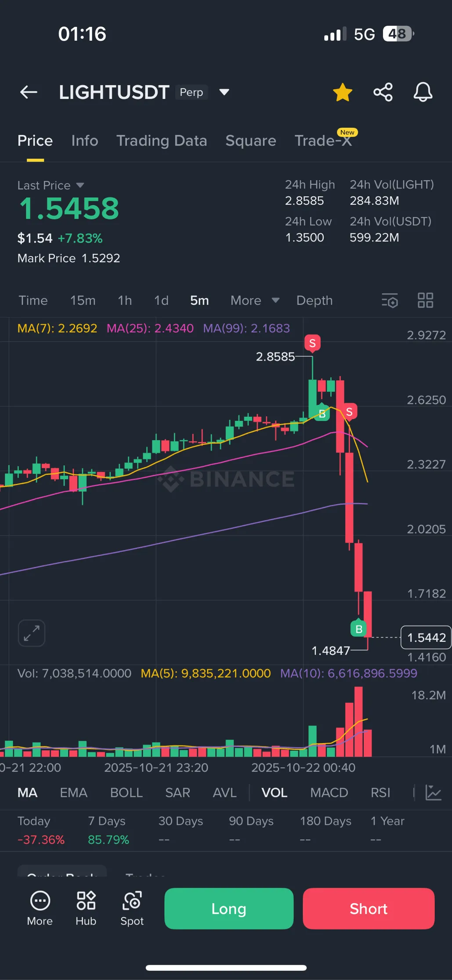Open the indicator chart icon beside RSI
This screenshot has width=452, height=980.
433,792
